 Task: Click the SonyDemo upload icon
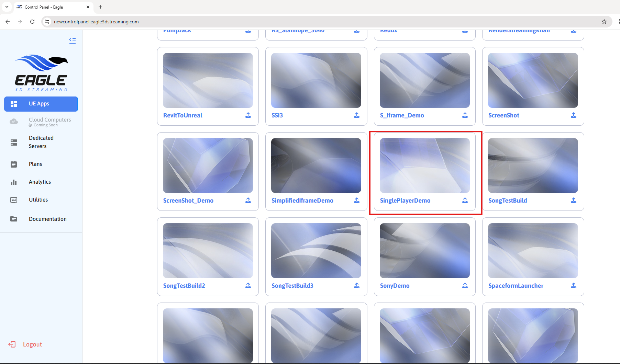465,286
